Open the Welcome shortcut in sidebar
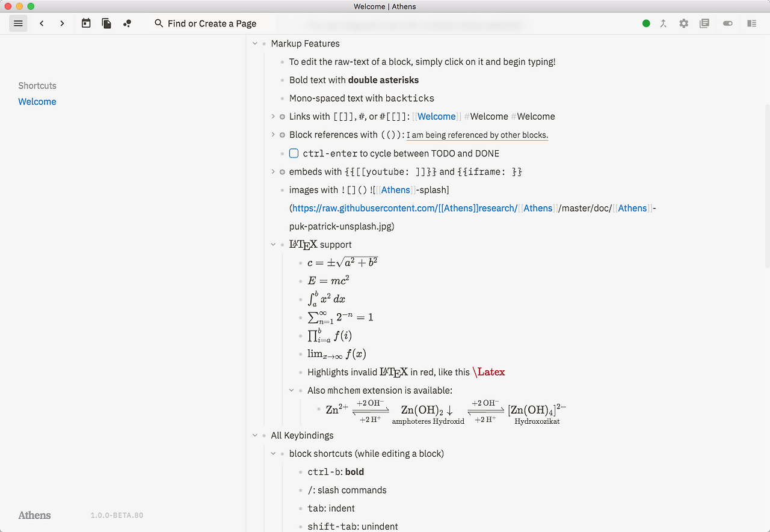Viewport: 770px width, 532px height. click(37, 102)
